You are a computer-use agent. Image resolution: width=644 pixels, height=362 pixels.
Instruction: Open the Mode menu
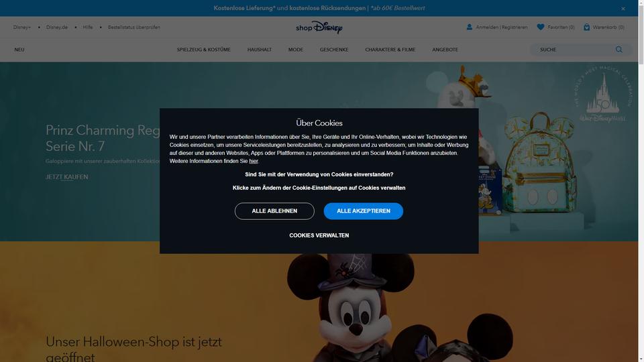pyautogui.click(x=295, y=50)
